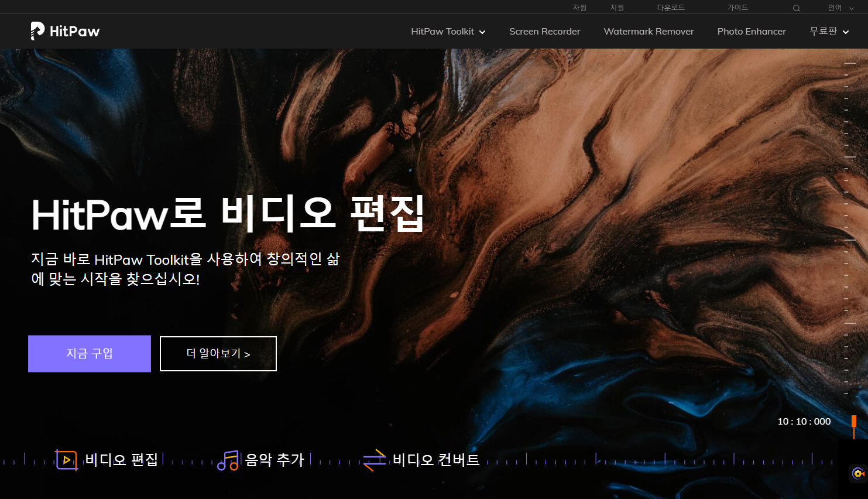
Task: Open the 지원 top menu link
Action: 617,8
